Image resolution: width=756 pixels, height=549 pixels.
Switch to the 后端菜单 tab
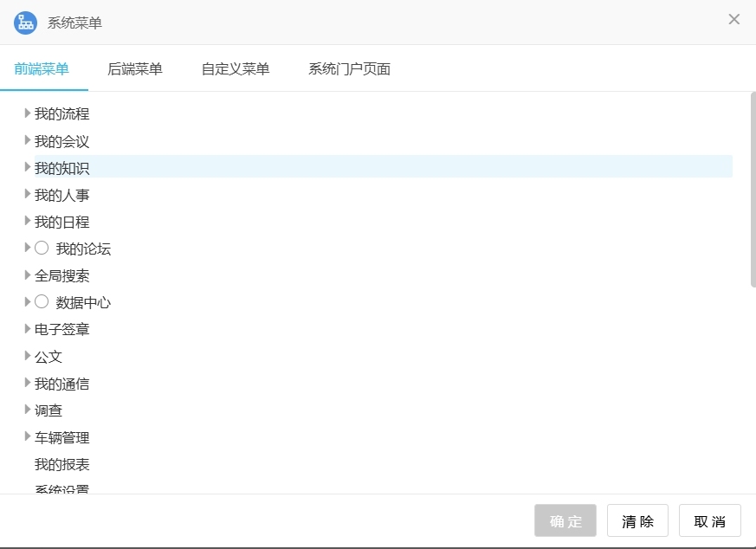click(134, 69)
